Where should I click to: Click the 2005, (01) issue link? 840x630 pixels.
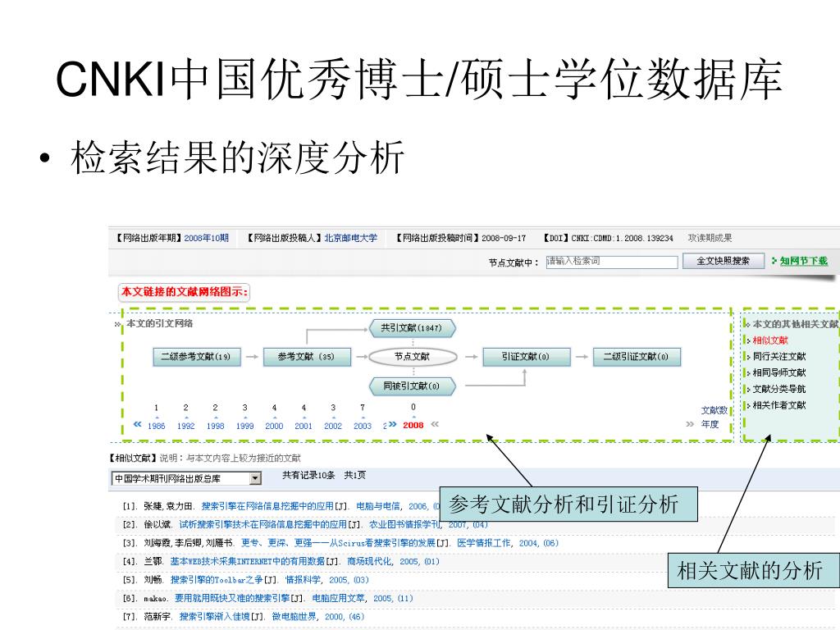419,561
